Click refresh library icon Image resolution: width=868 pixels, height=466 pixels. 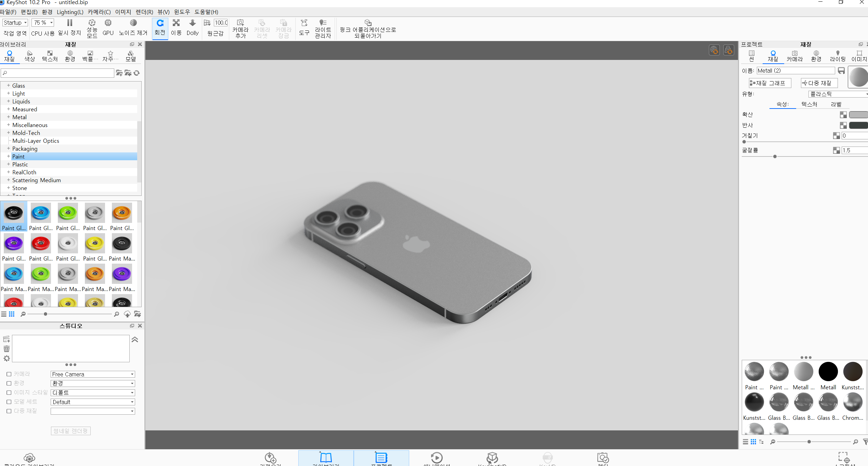click(x=137, y=73)
